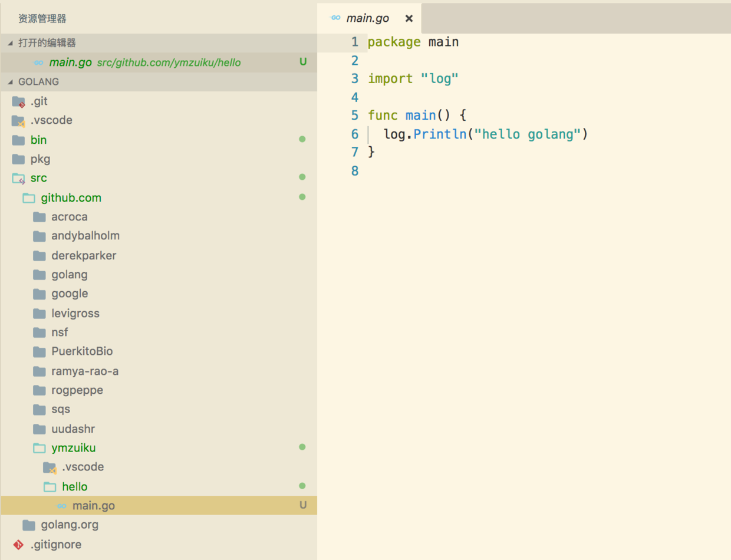The width and height of the screenshot is (731, 560).
Task: Click the Go icon on main.go tab
Action: (336, 18)
